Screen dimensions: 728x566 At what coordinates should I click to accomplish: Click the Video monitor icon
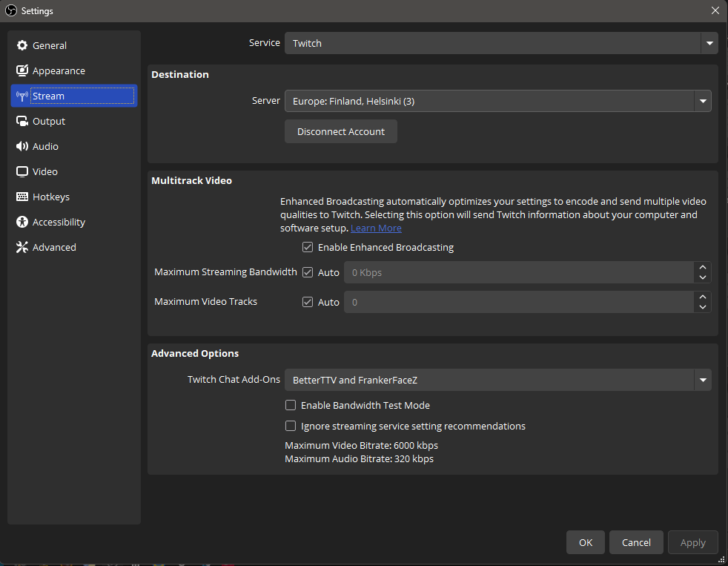pyautogui.click(x=21, y=171)
